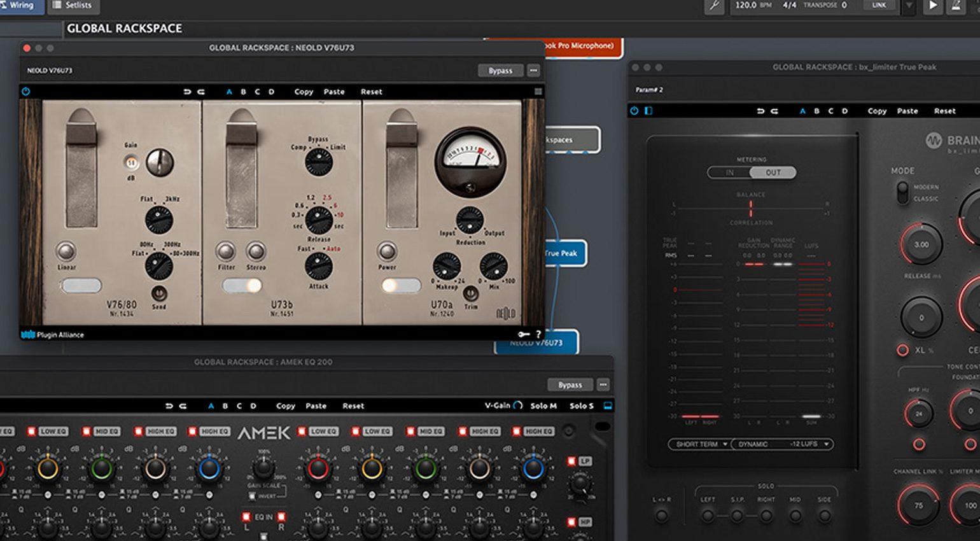Open three-dot options next to NEOLD Bypass
The image size is (980, 541).
coord(533,71)
